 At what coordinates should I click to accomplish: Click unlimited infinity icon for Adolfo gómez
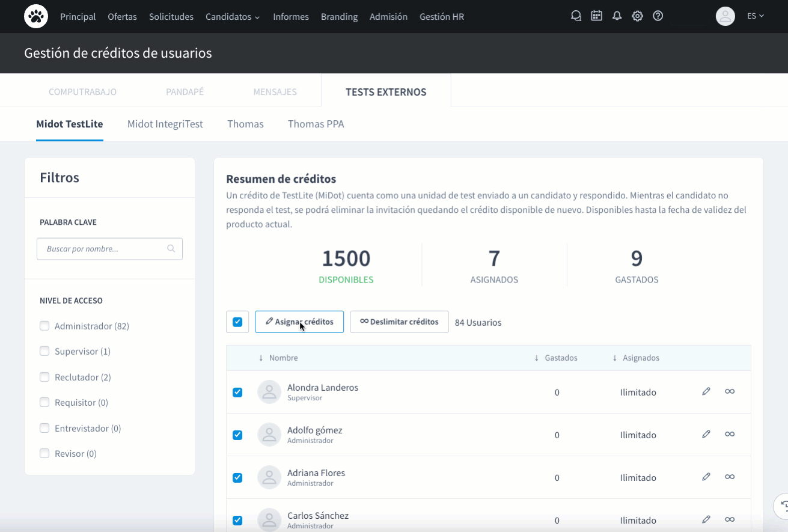(729, 434)
